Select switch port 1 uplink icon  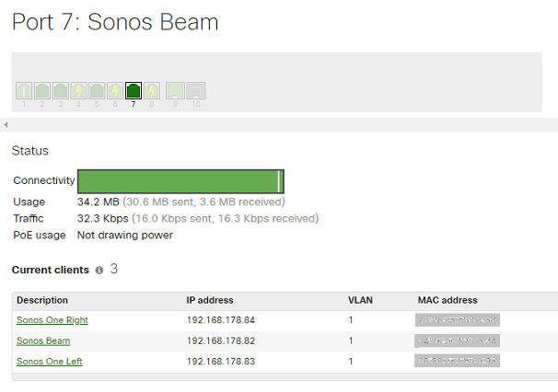click(x=24, y=90)
